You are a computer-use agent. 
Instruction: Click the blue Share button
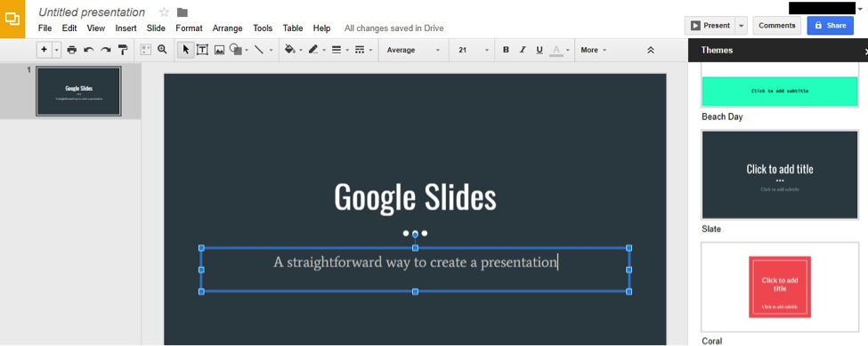click(830, 26)
